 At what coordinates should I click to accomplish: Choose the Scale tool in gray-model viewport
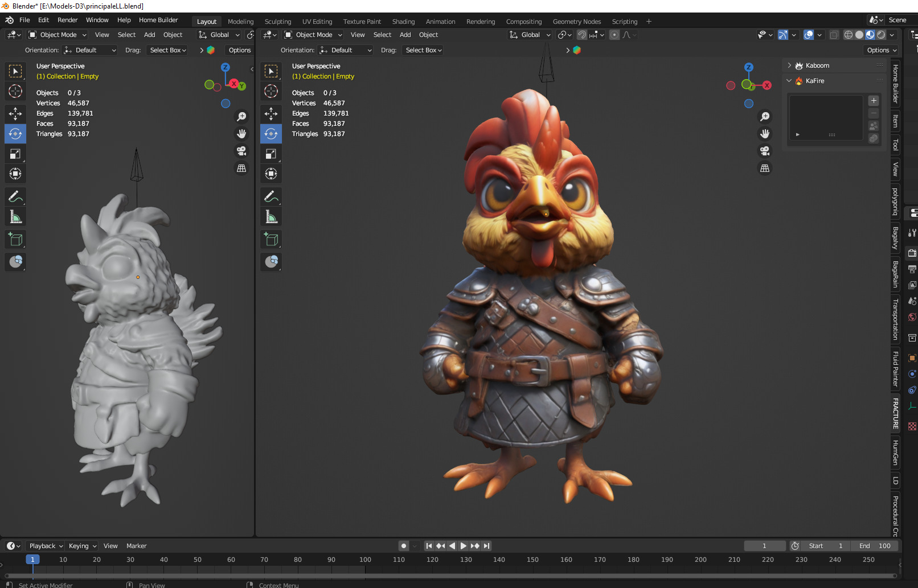coord(15,154)
